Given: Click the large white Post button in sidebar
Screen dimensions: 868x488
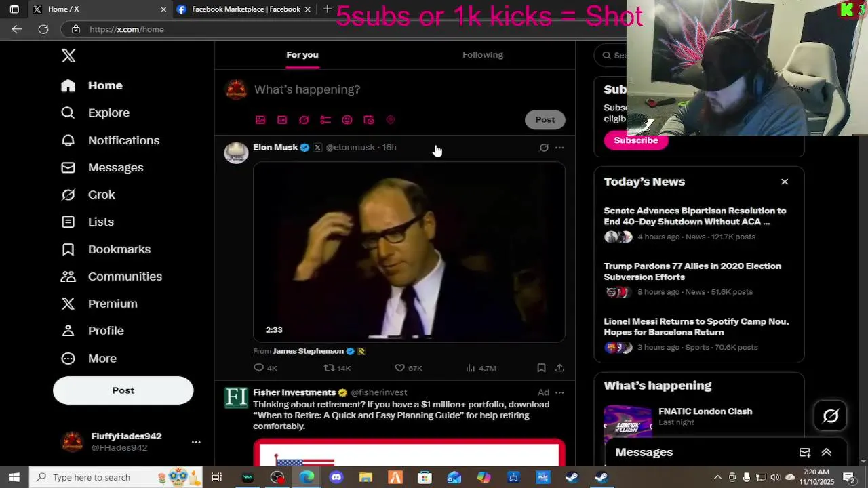Looking at the screenshot, I should (x=123, y=390).
